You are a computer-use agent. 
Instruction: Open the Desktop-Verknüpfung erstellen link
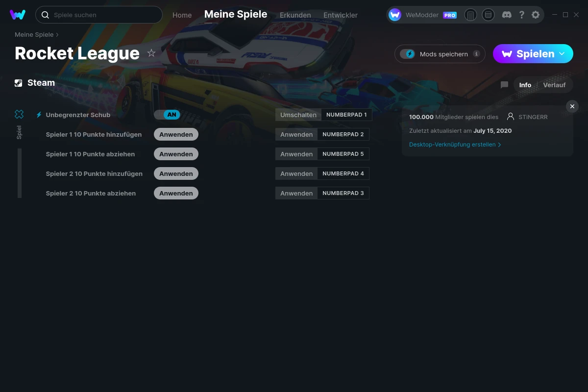pyautogui.click(x=452, y=145)
